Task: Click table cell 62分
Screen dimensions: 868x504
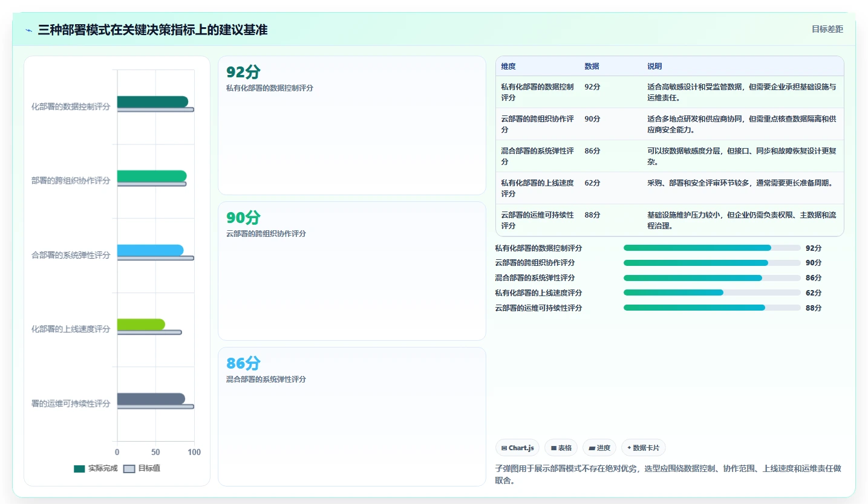Action: pos(592,183)
